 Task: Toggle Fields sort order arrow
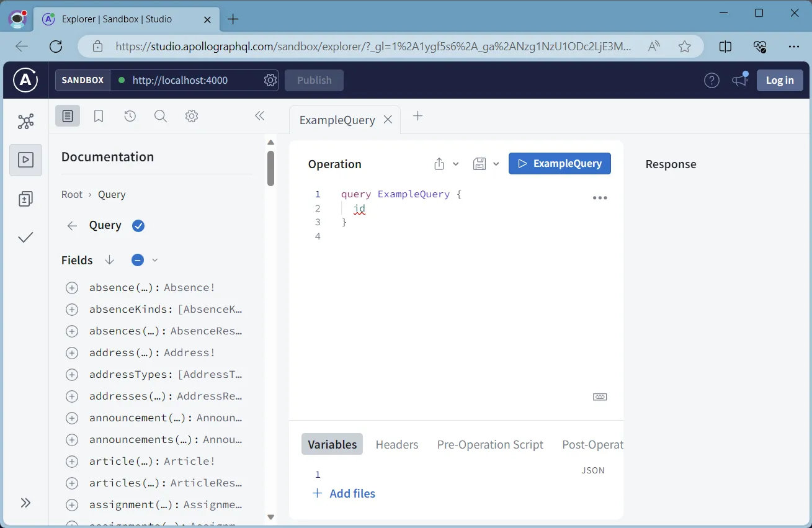pyautogui.click(x=110, y=260)
